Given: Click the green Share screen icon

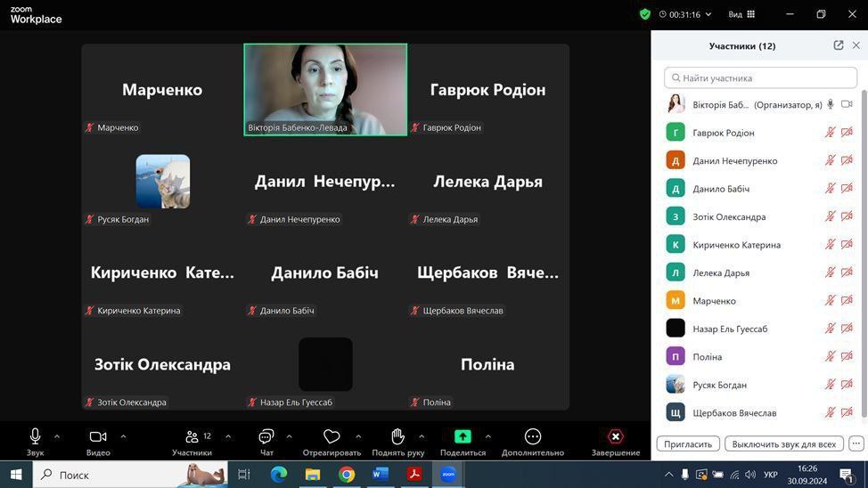Looking at the screenshot, I should coord(463,436).
